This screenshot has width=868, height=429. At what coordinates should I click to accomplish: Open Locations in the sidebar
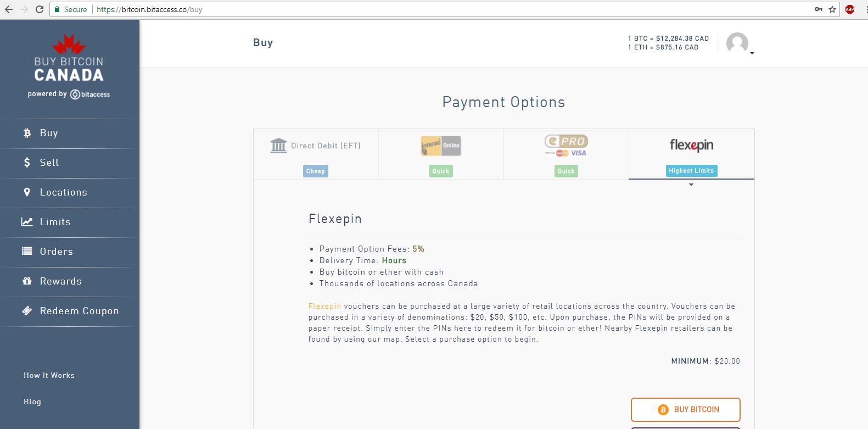pos(70,193)
